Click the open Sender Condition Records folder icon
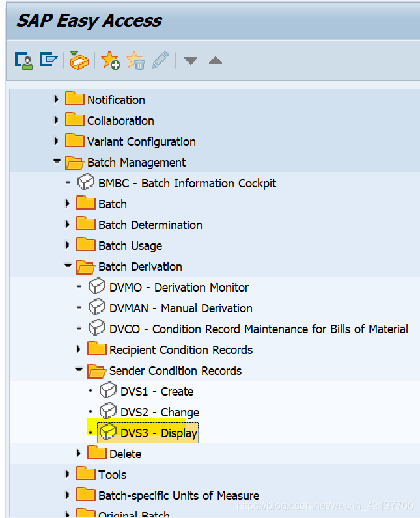 click(x=97, y=370)
